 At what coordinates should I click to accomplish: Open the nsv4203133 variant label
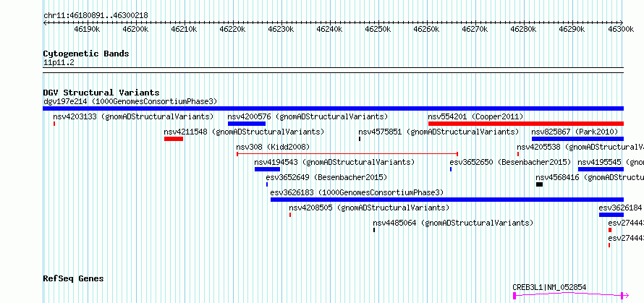point(133,116)
